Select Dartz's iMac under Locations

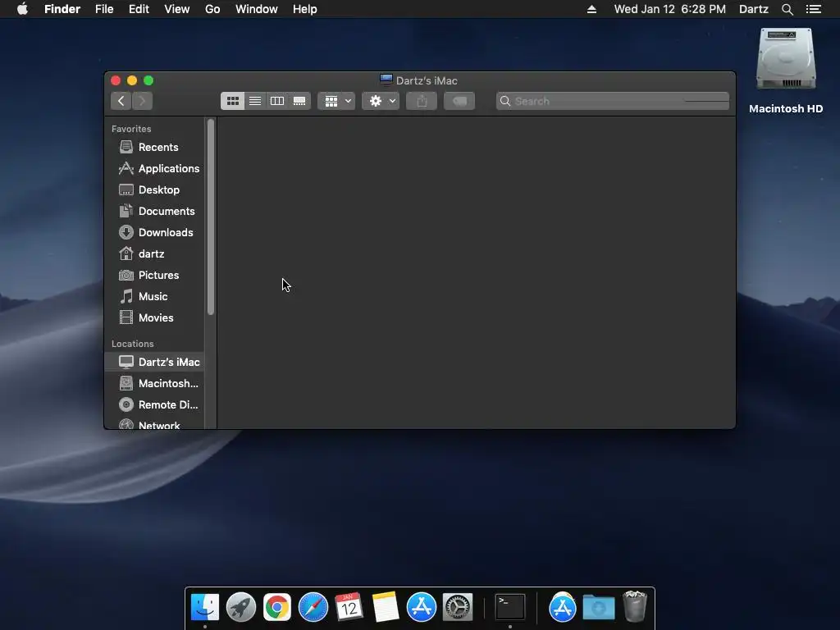[x=154, y=362]
